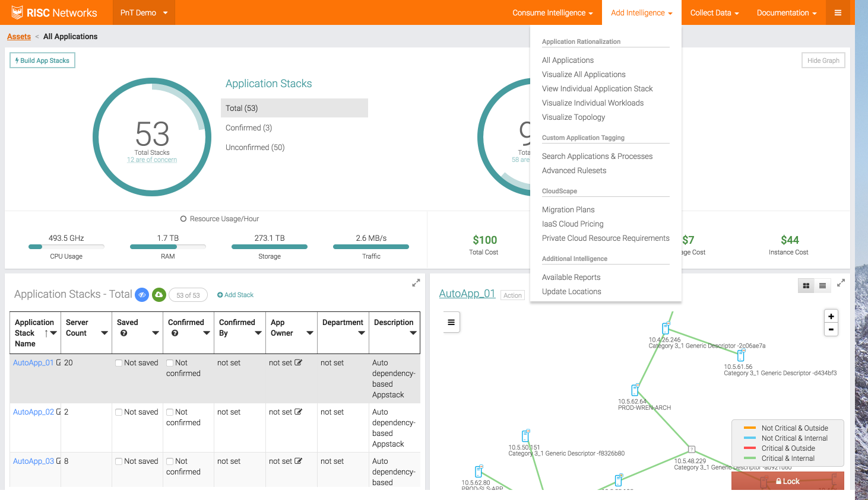Select IaaS Cloud Pricing menu item
Image resolution: width=868 pixels, height=500 pixels.
pos(573,224)
